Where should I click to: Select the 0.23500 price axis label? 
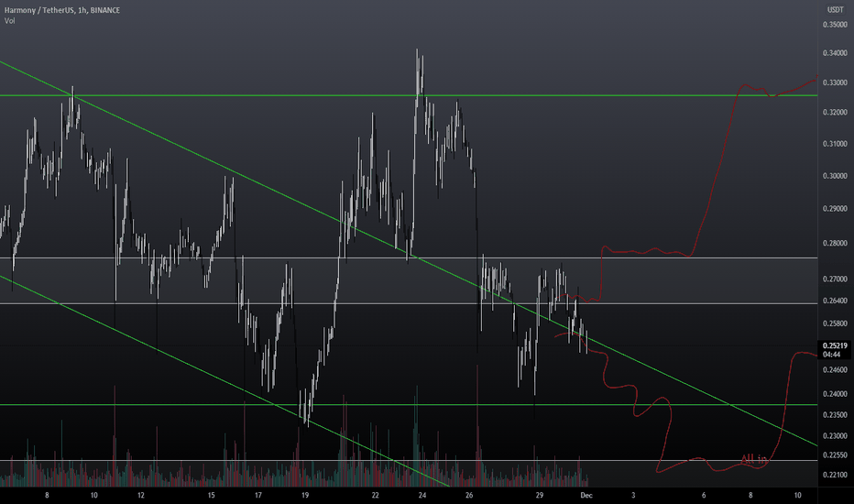[835, 415]
